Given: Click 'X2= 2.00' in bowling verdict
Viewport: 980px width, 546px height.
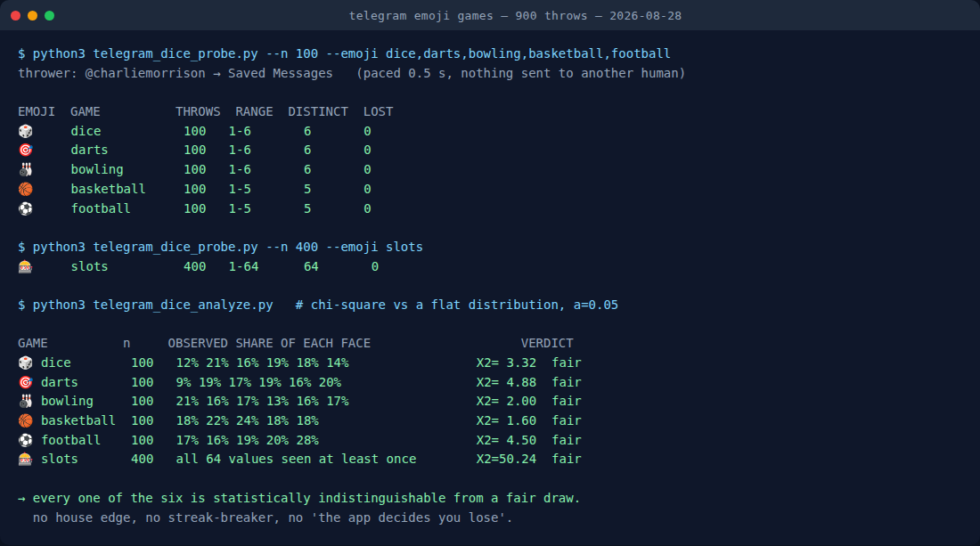Looking at the screenshot, I should (x=506, y=401).
